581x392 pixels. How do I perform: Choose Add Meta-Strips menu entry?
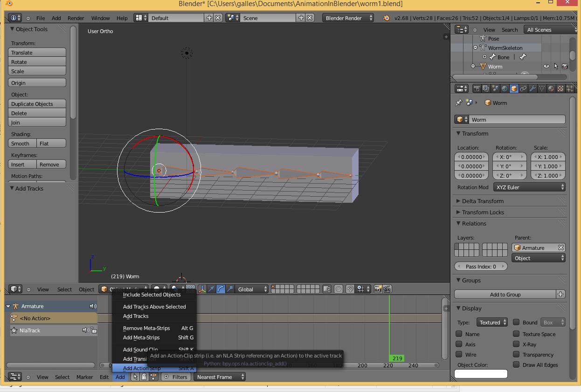click(x=154, y=337)
